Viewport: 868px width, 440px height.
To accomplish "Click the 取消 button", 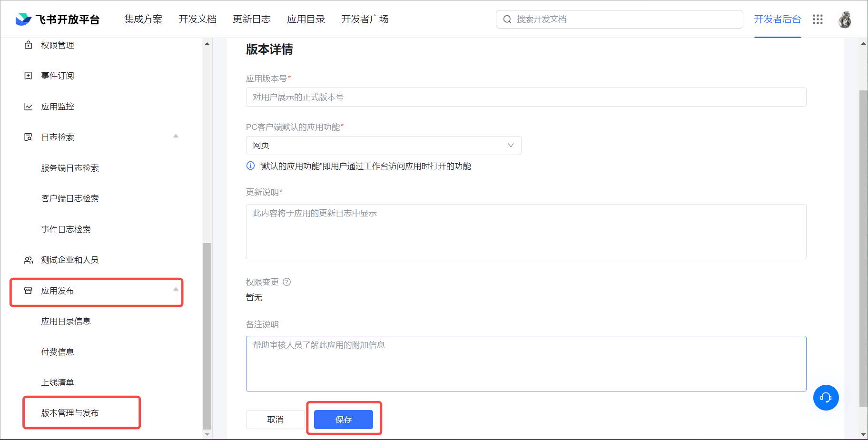I will pos(275,420).
